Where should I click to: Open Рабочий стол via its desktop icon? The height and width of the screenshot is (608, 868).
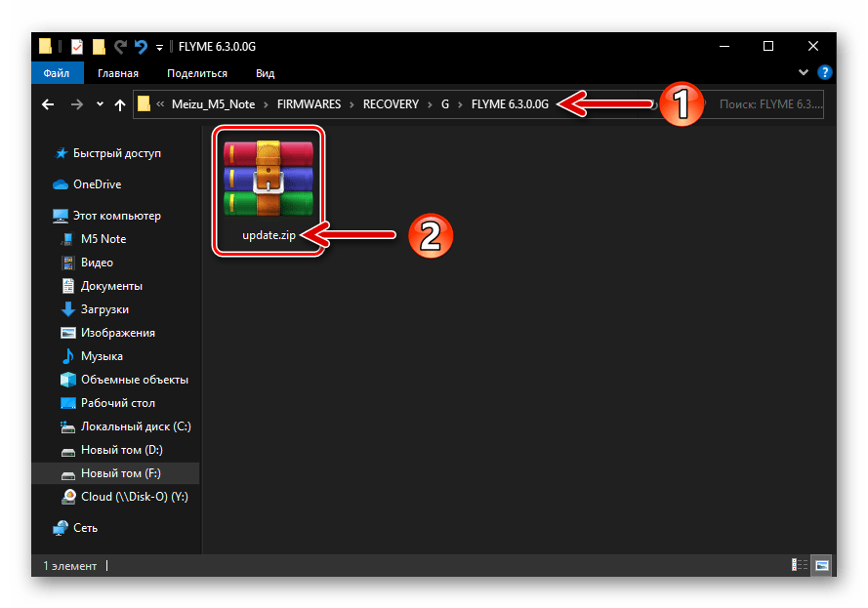pyautogui.click(x=68, y=403)
